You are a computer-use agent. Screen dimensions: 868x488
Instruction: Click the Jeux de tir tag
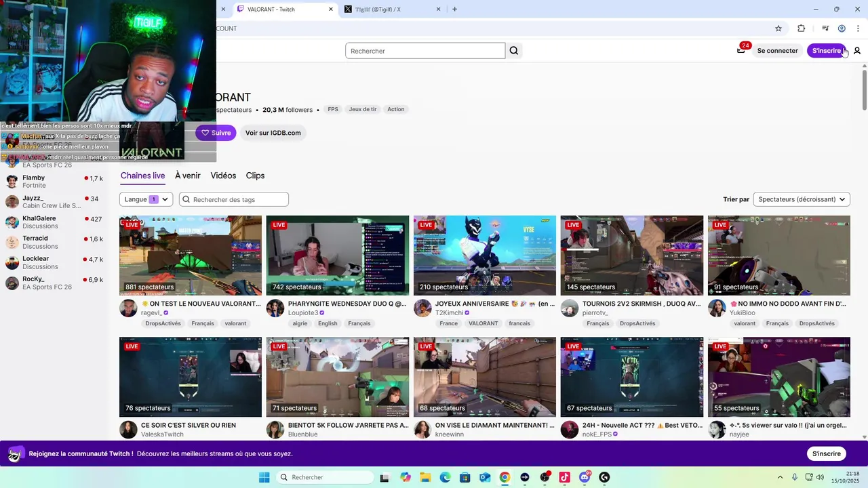click(x=363, y=109)
